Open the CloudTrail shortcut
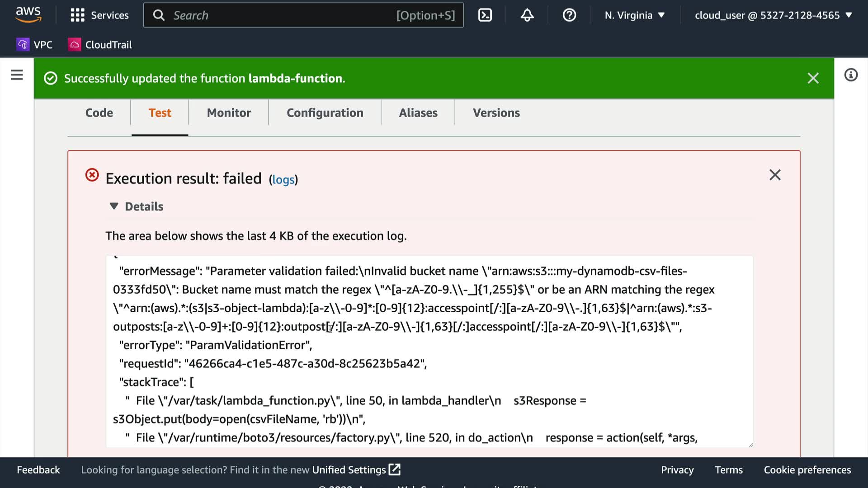Image resolution: width=868 pixels, height=488 pixels. point(100,45)
